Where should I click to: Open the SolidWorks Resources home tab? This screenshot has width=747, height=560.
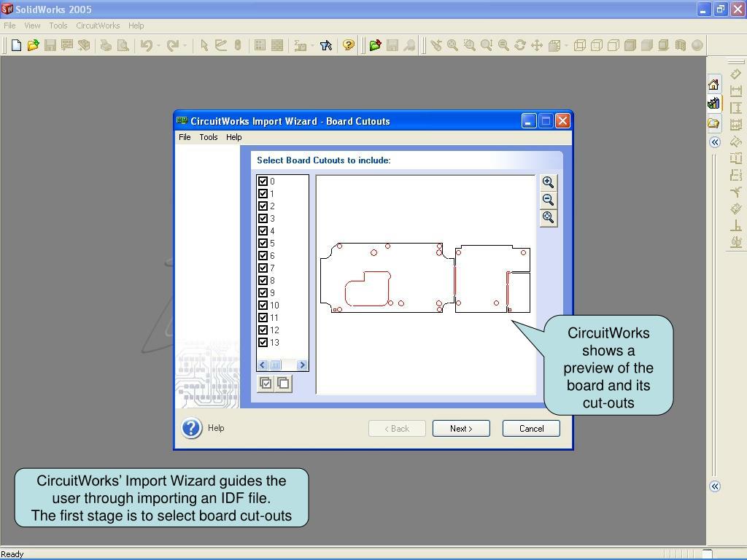click(x=713, y=85)
